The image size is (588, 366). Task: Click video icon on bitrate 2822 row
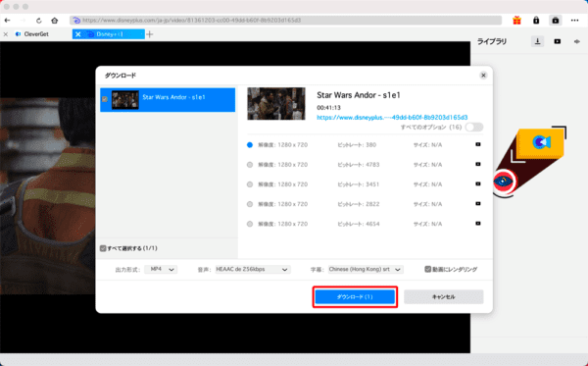click(478, 204)
